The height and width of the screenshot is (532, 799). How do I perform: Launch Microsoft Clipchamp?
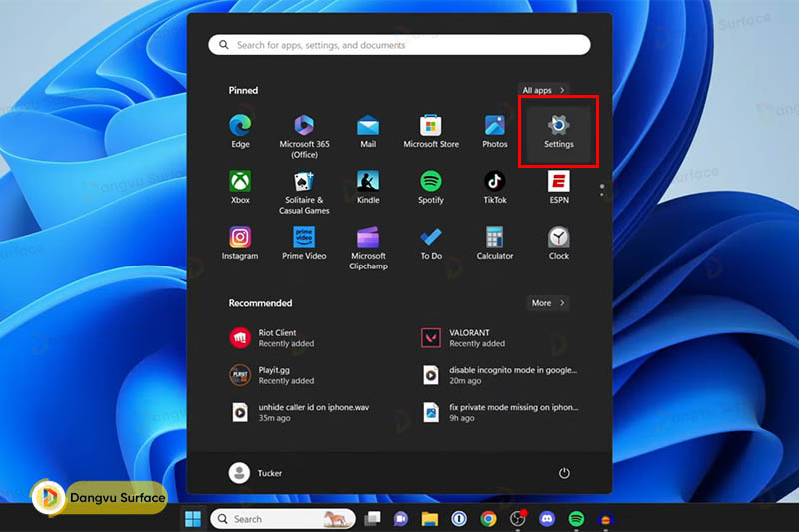[x=368, y=242]
